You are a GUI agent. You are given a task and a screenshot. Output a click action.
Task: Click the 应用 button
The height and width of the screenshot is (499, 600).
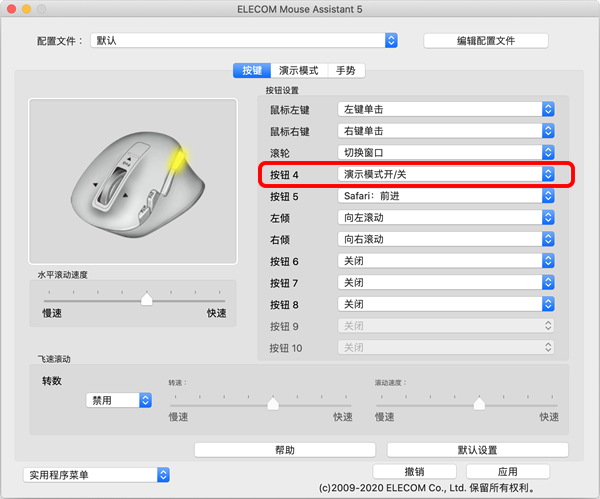coord(507,471)
